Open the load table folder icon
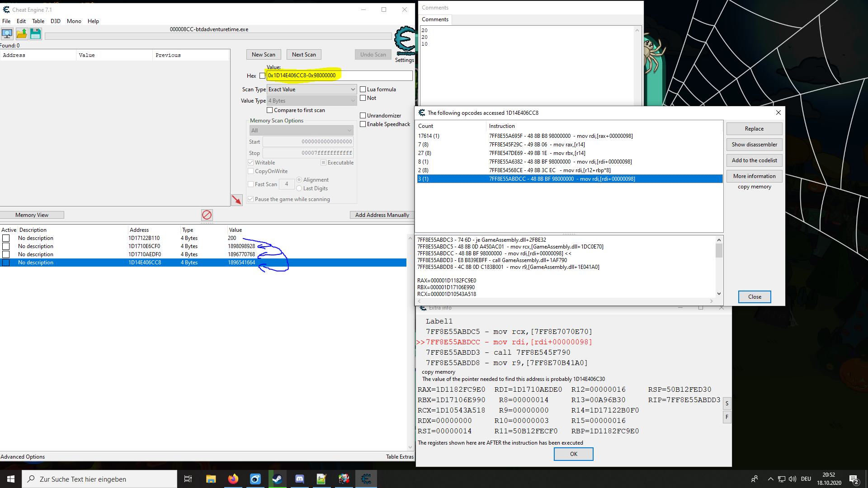 22,34
